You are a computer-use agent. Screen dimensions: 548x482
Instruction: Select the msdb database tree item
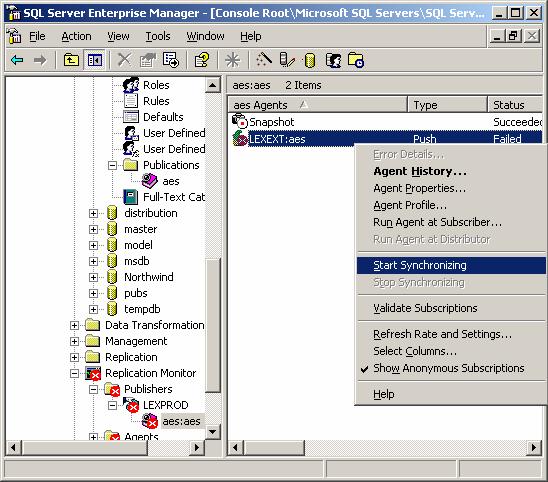point(137,261)
